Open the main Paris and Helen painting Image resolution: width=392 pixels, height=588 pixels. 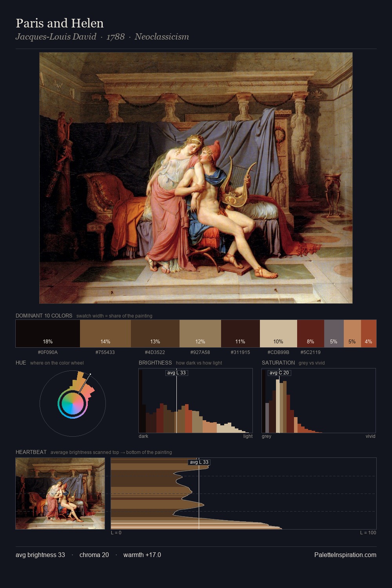click(196, 178)
